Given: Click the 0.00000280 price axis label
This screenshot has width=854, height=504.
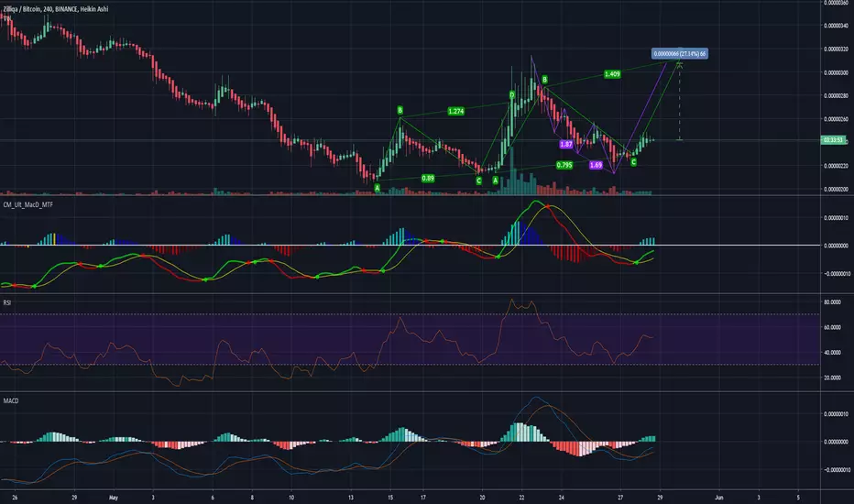Looking at the screenshot, I should click(x=836, y=96).
